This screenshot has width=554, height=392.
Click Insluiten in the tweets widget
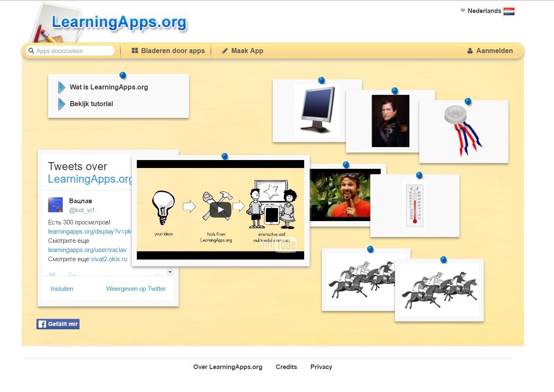pos(62,289)
